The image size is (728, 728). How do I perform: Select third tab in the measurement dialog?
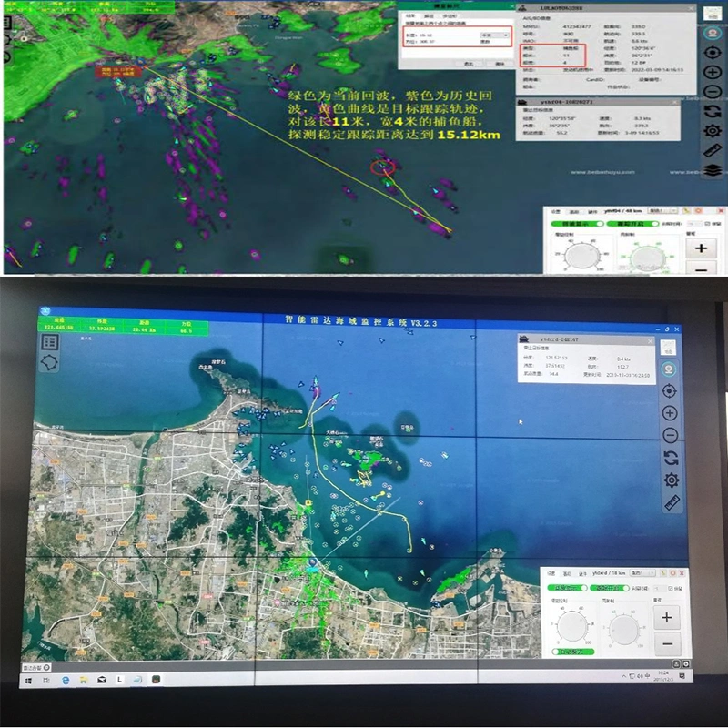click(450, 15)
